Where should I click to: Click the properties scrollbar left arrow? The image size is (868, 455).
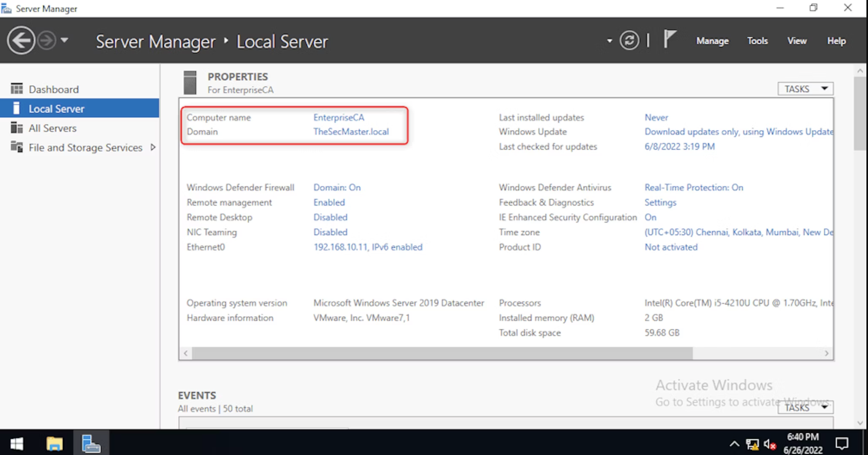click(185, 353)
